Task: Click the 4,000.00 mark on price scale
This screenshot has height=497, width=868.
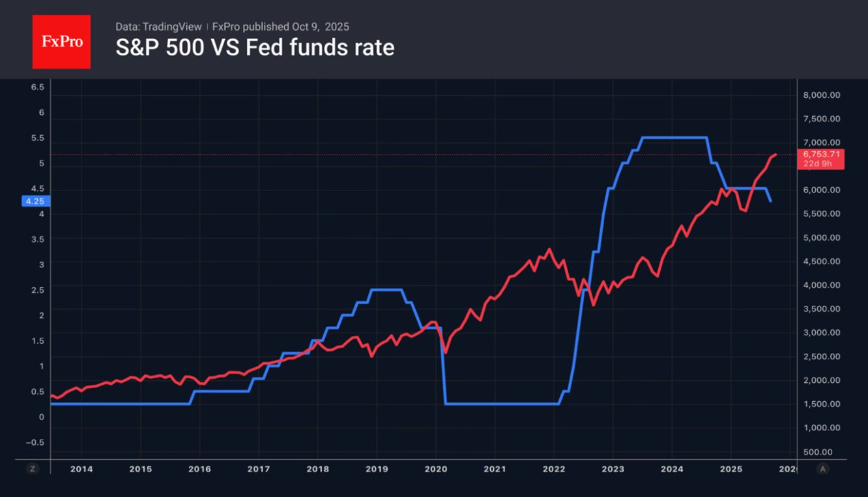Action: click(821, 285)
